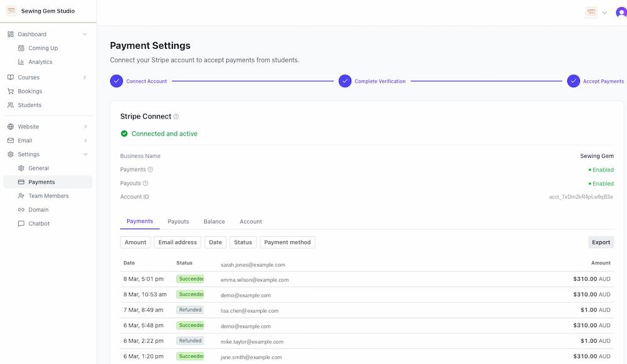
Task: Open Chatbot via the speech bubble icon
Action: point(21,223)
